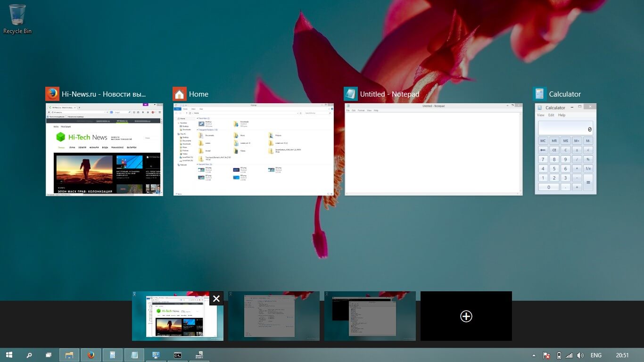
Task: Click the Action Center flag icon
Action: tap(547, 355)
